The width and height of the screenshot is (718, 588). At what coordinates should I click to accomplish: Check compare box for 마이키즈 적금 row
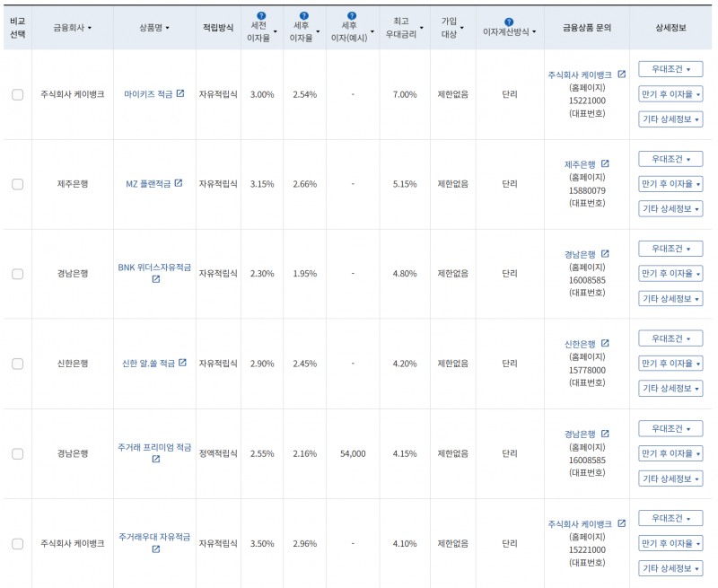pyautogui.click(x=17, y=95)
